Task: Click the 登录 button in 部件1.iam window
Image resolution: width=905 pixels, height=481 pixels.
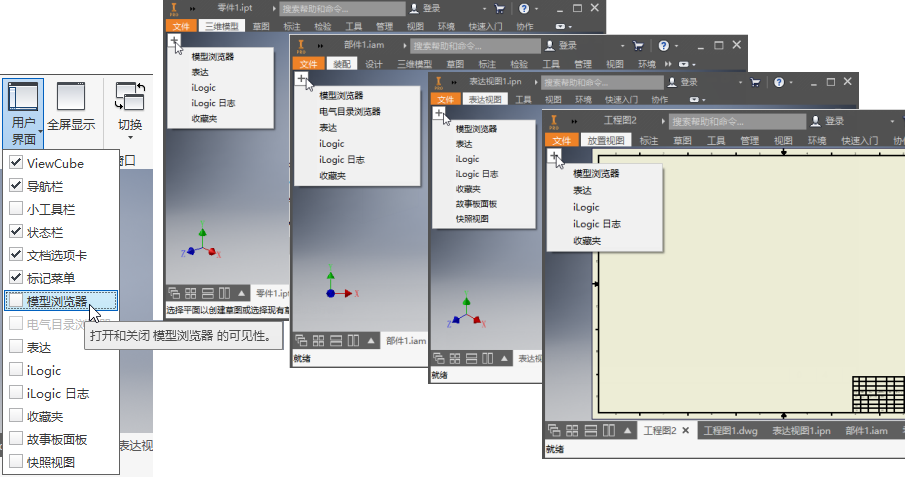Action: 561,45
